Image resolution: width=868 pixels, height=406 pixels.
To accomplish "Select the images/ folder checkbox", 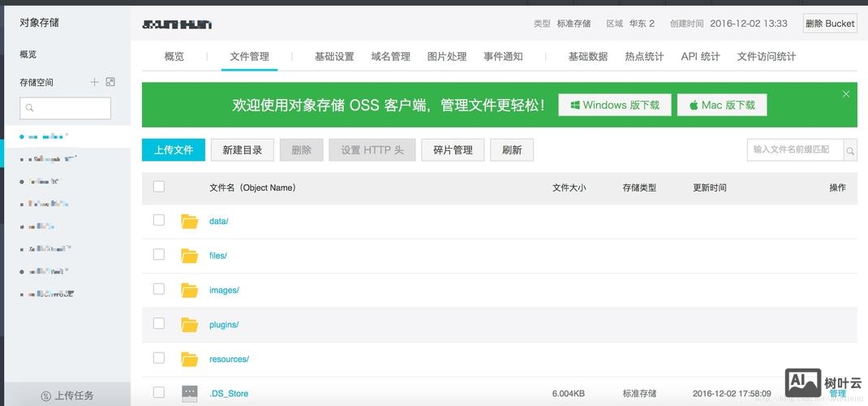I will (x=159, y=289).
